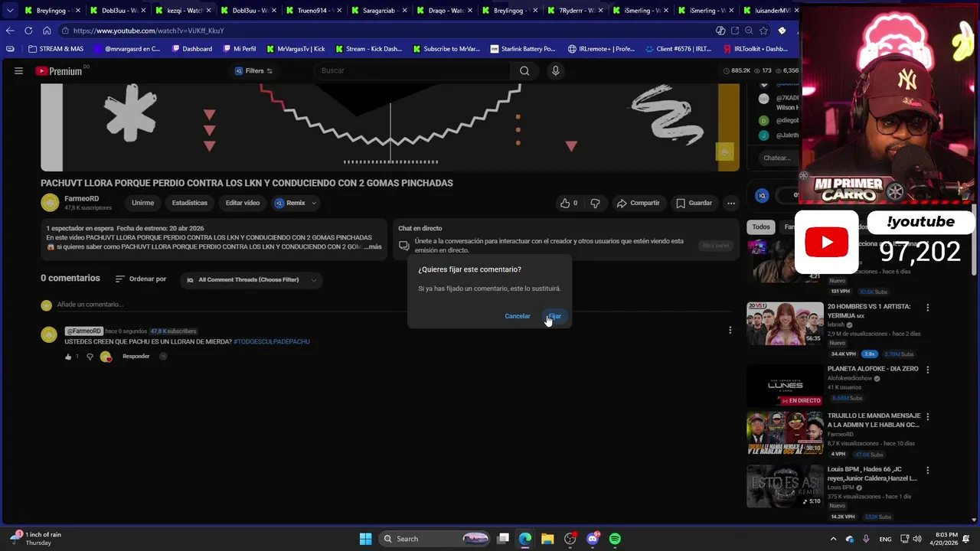
Task: Reply to comment with Responder
Action: click(x=136, y=357)
